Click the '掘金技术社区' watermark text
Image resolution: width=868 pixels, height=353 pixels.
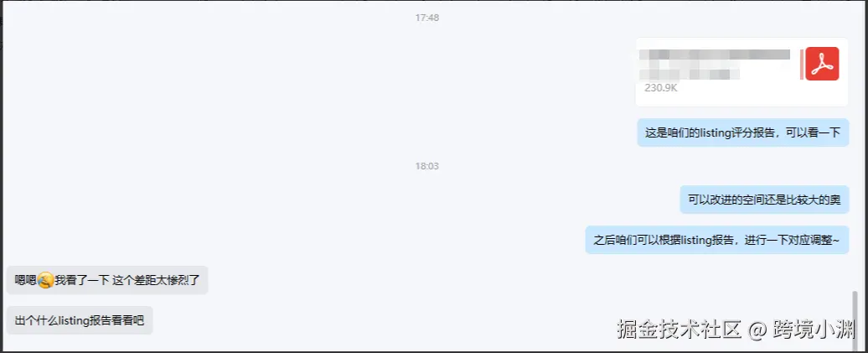679,330
